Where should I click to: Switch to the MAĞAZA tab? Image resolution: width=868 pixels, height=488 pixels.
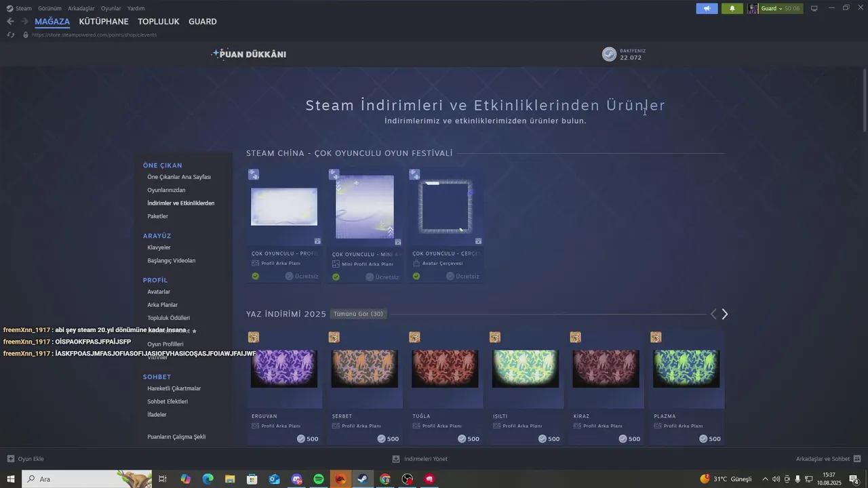point(52,22)
